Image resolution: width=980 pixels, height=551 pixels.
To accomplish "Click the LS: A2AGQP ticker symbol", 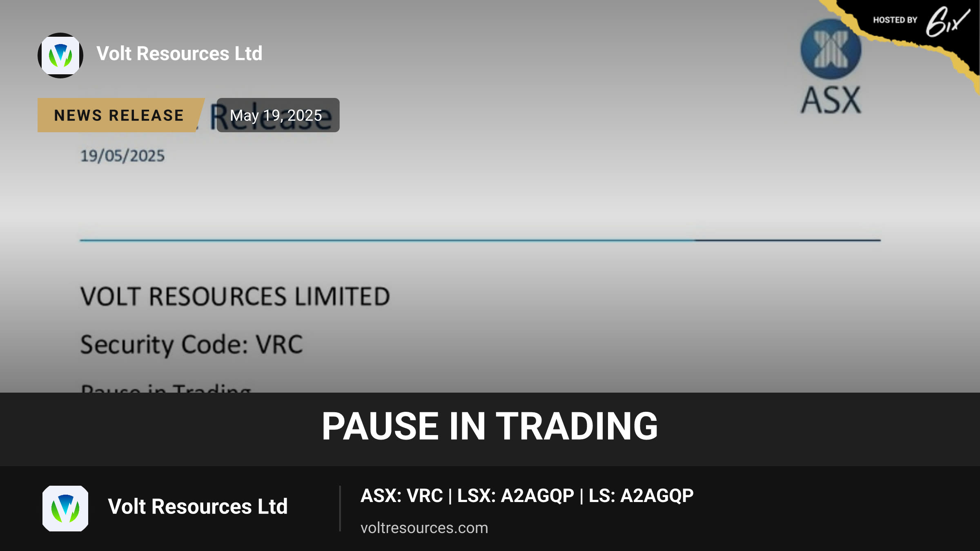I will 641,495.
